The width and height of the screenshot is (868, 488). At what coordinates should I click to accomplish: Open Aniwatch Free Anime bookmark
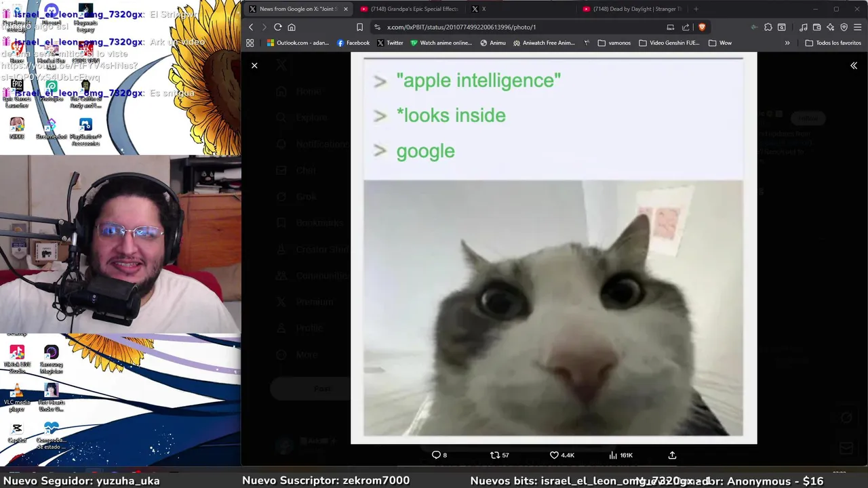544,43
